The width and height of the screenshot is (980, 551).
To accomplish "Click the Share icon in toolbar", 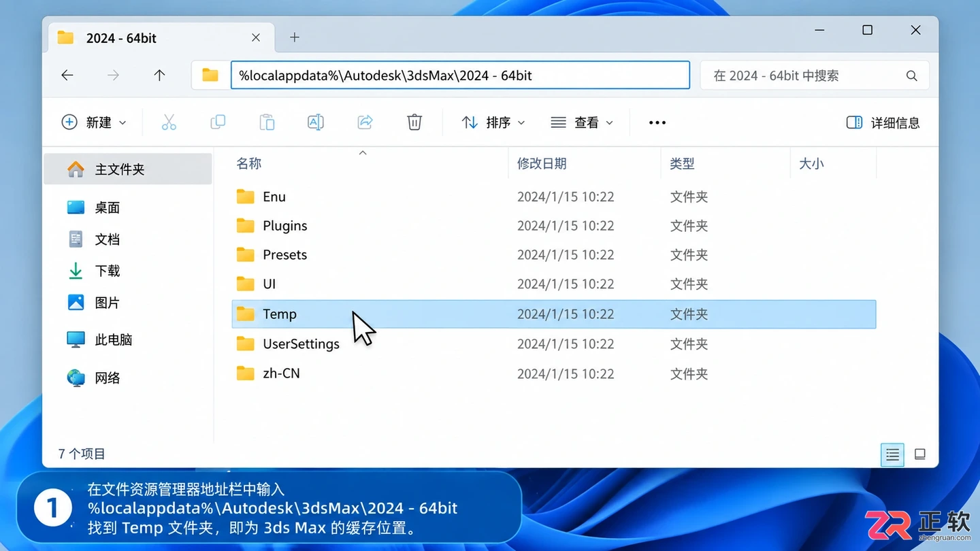I will pyautogui.click(x=365, y=122).
